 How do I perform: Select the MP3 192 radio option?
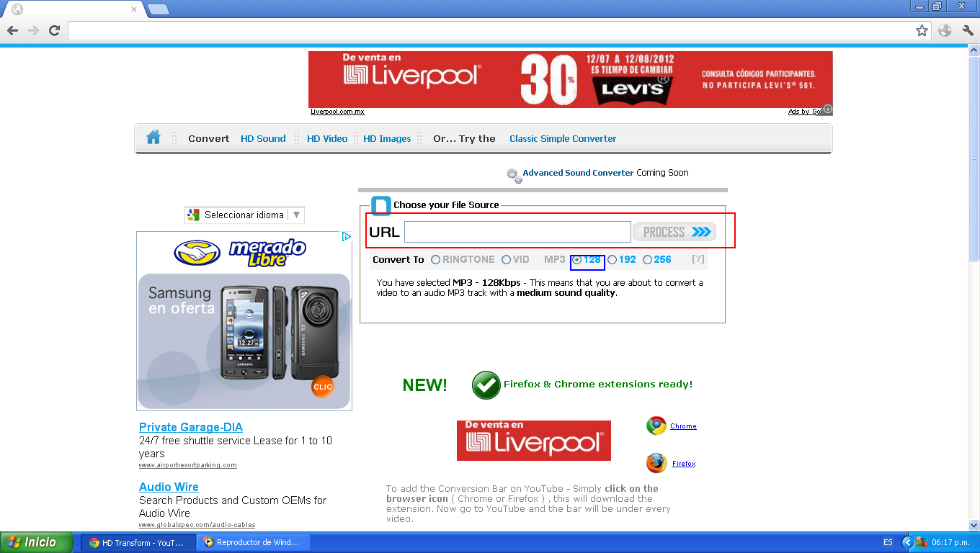(x=612, y=260)
